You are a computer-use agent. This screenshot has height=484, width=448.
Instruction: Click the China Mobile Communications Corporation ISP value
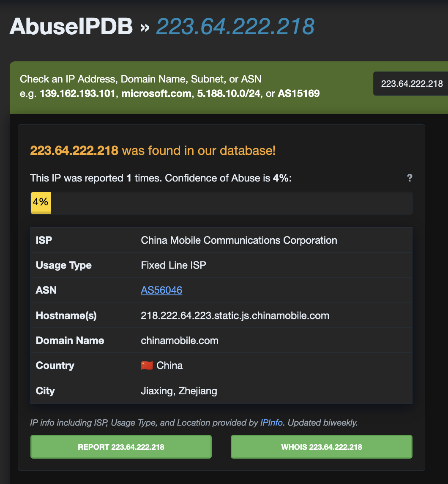click(x=239, y=240)
